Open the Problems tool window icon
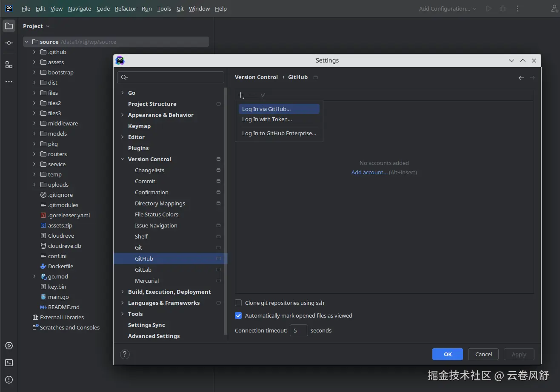The width and height of the screenshot is (560, 392). (x=9, y=380)
